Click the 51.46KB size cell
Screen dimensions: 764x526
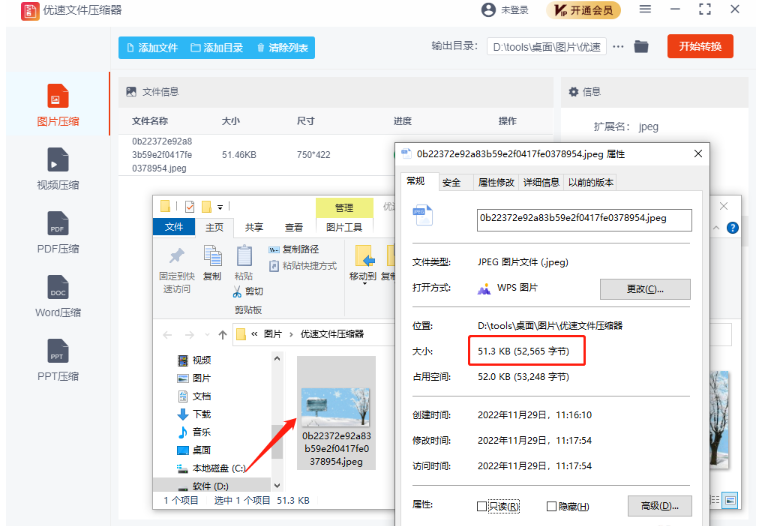(239, 155)
